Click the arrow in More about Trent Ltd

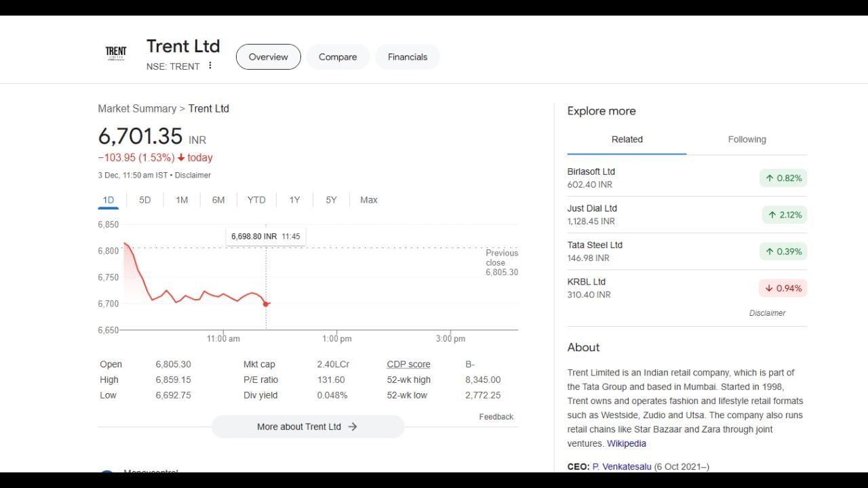(353, 427)
